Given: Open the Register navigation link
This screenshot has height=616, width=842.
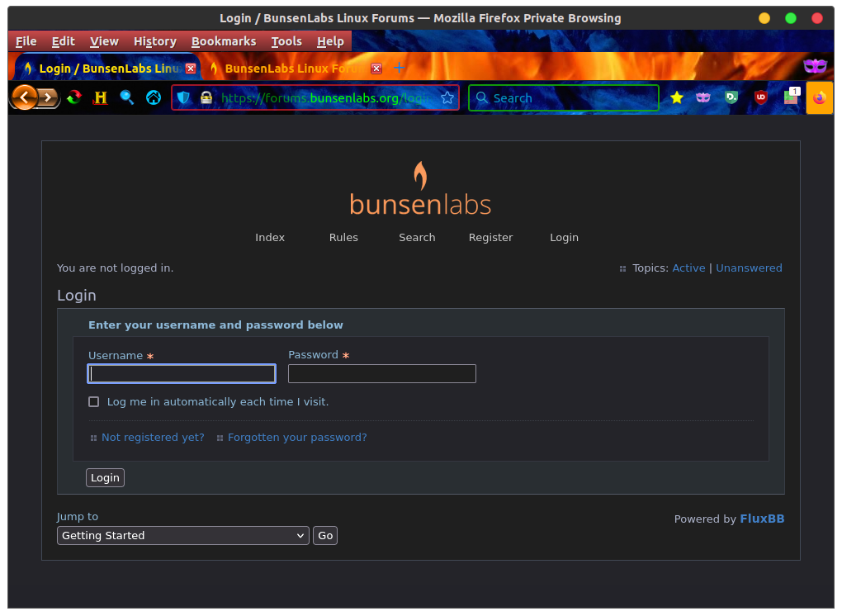Looking at the screenshot, I should (491, 237).
